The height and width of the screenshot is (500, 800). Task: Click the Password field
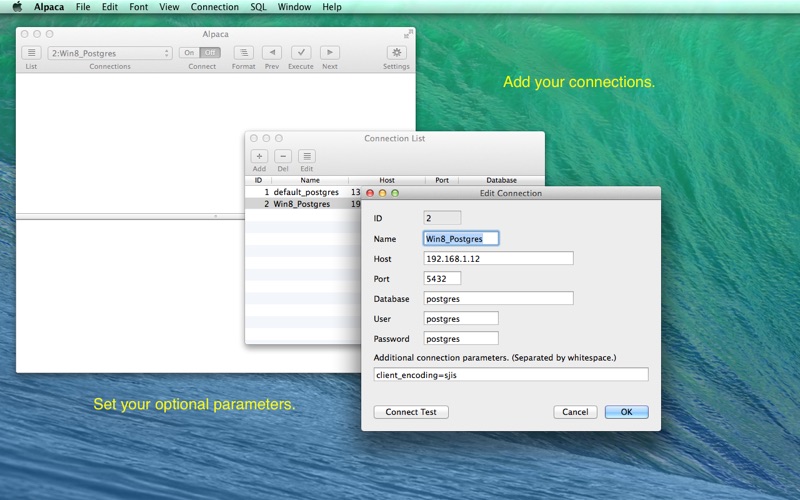(461, 338)
